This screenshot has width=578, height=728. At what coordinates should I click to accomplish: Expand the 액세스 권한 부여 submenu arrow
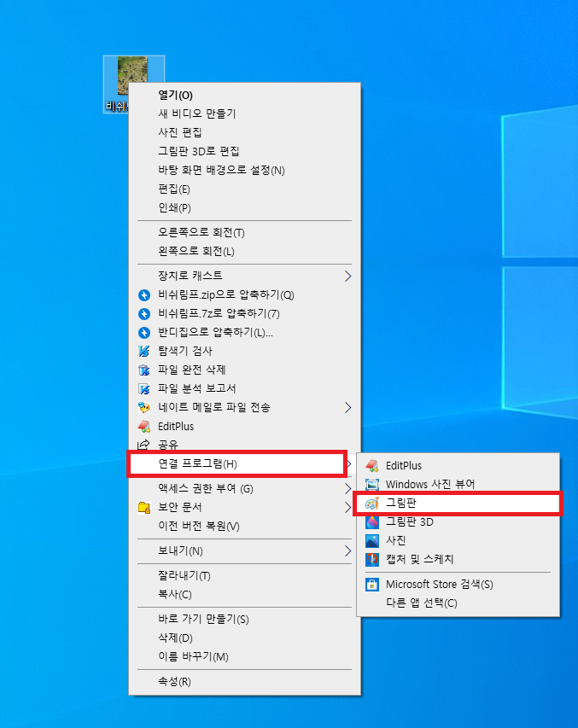pyautogui.click(x=347, y=488)
